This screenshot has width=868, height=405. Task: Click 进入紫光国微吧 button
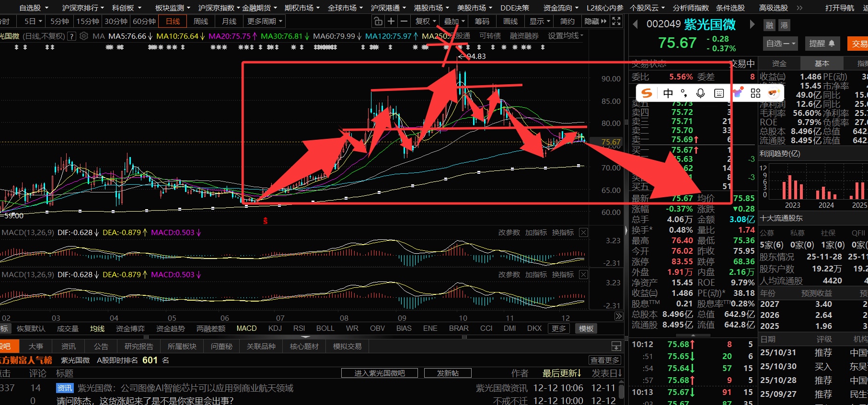click(x=379, y=373)
